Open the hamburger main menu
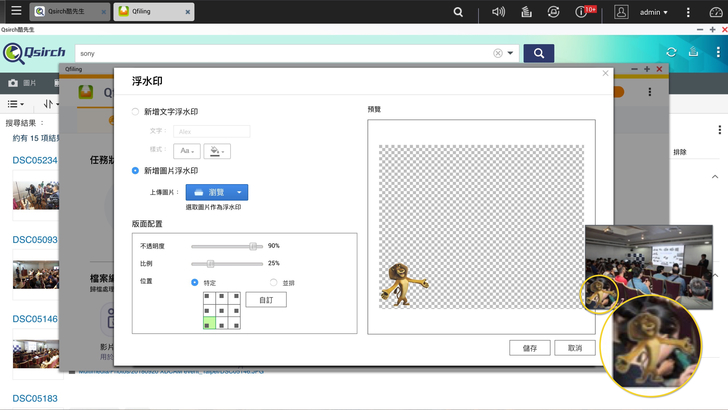 (13, 12)
